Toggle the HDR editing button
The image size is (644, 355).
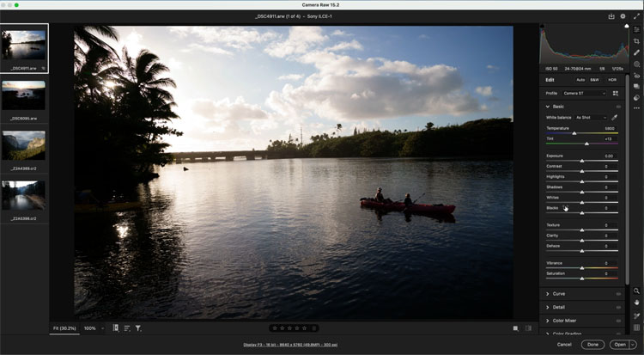(612, 80)
